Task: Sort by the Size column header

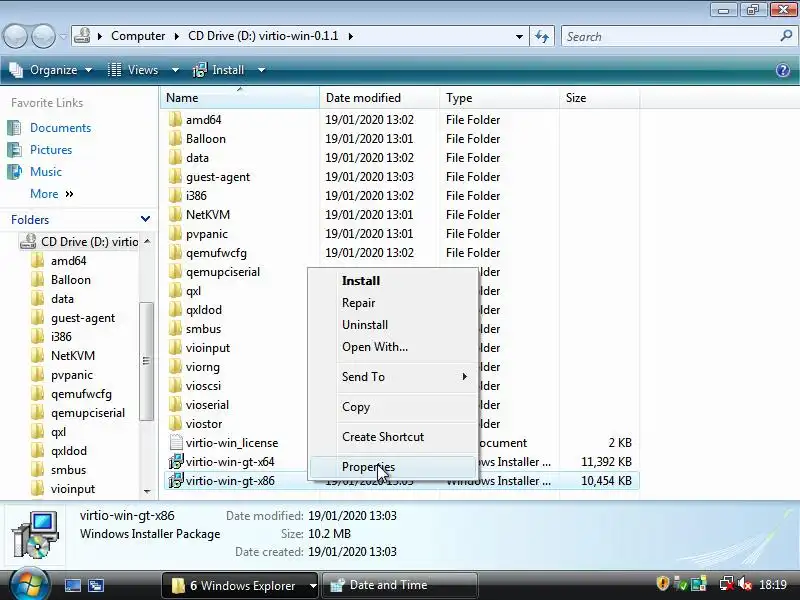Action: click(x=599, y=97)
